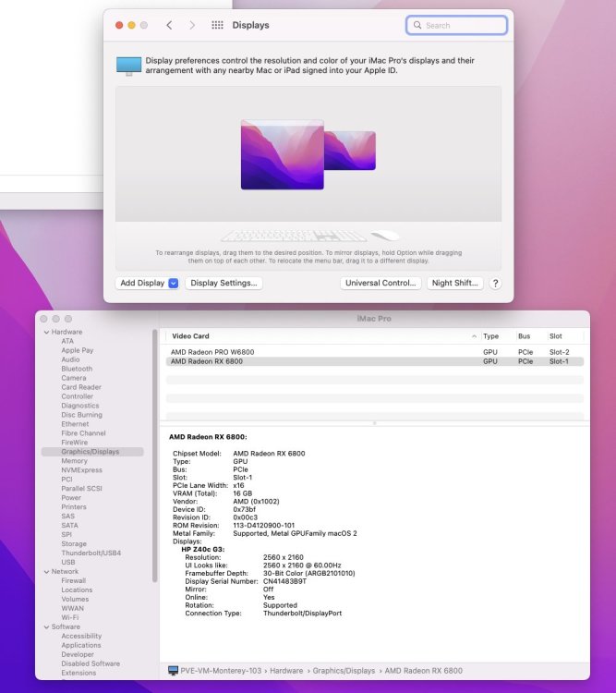Select Locations under Network
Screen dimensions: 616x693
coord(77,590)
